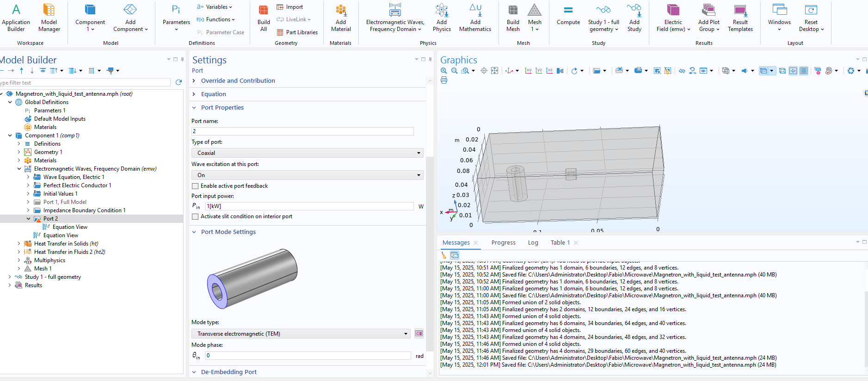Viewport: 868px width, 381px height.
Task: Open the Type of port dropdown
Action: click(307, 153)
